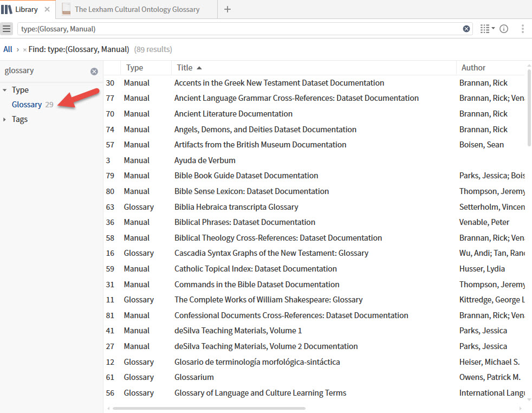This screenshot has width=532, height=413.
Task: Click author Owens, Patrick M.
Action: 490,377
